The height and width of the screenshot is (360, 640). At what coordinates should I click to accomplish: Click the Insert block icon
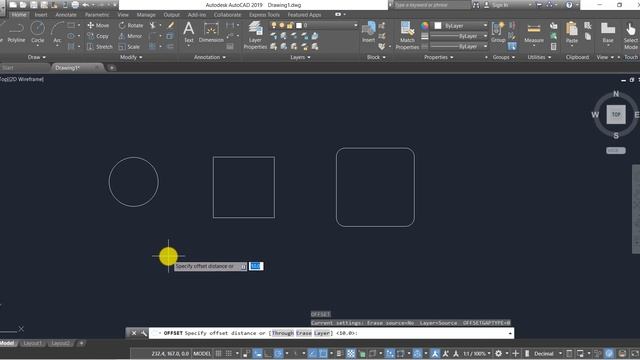(x=369, y=32)
